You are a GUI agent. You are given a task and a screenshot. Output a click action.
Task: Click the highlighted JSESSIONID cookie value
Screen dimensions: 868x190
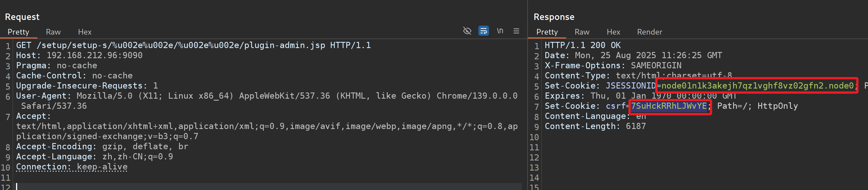(757, 86)
